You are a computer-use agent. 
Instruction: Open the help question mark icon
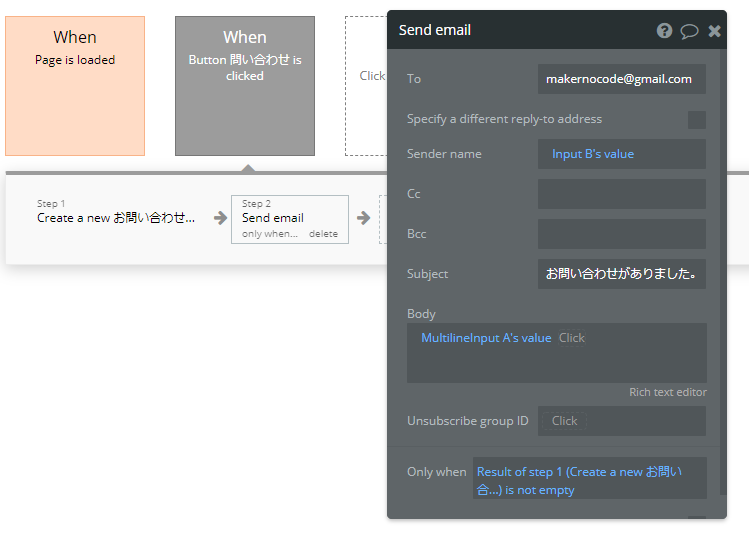[x=664, y=31]
